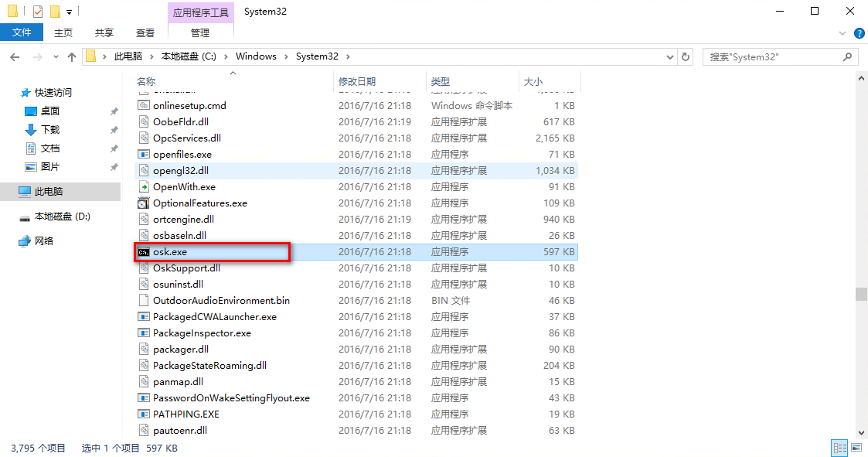Navigate to 本地磁盘 (C:) in breadcrumb
This screenshot has width=868, height=457.
click(189, 56)
